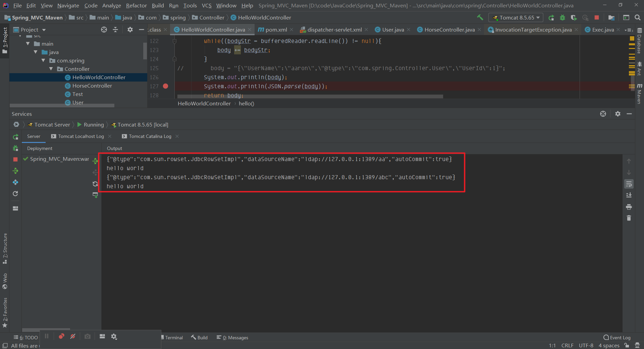Viewport: 644px width, 349px height.
Task: Toggle read-only lock in status bar
Action: tap(626, 345)
